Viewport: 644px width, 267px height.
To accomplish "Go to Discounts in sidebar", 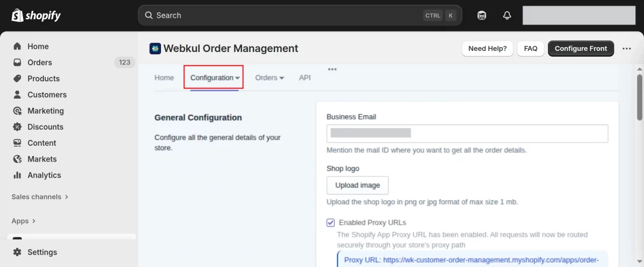I will point(46,127).
